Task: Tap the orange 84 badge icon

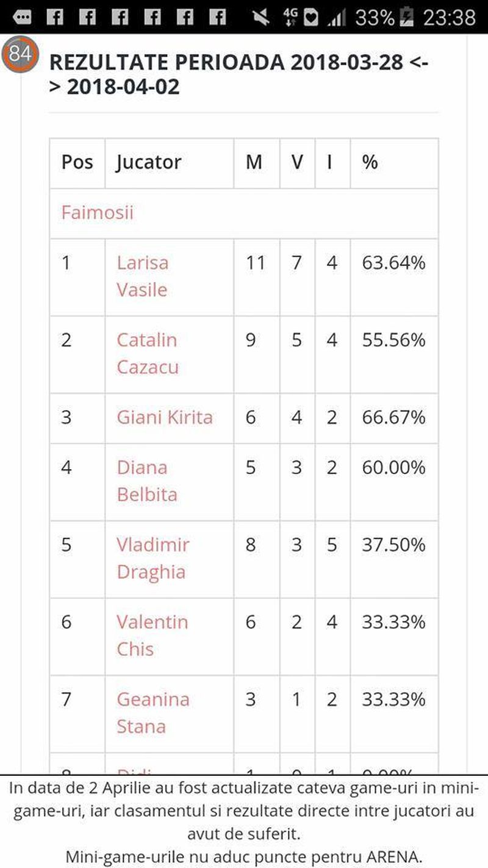Action: click(20, 54)
